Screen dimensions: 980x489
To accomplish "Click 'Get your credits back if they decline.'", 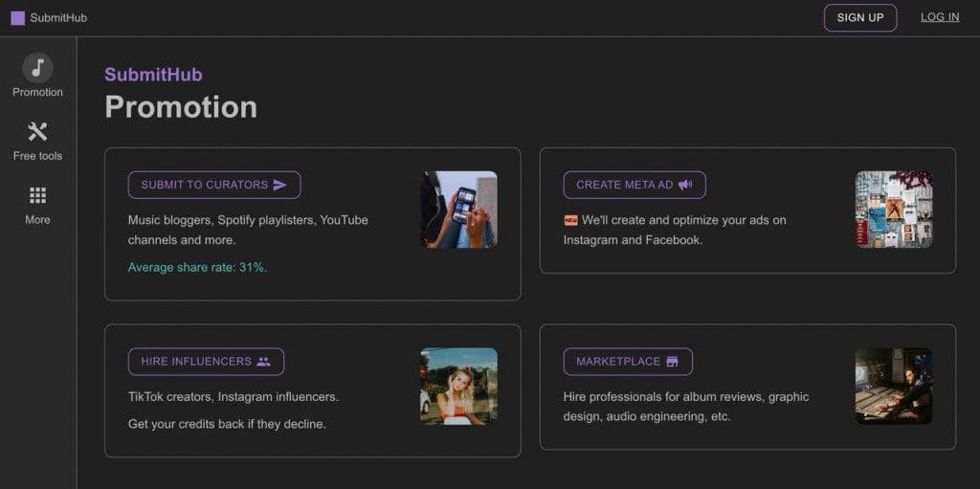I will click(x=227, y=424).
